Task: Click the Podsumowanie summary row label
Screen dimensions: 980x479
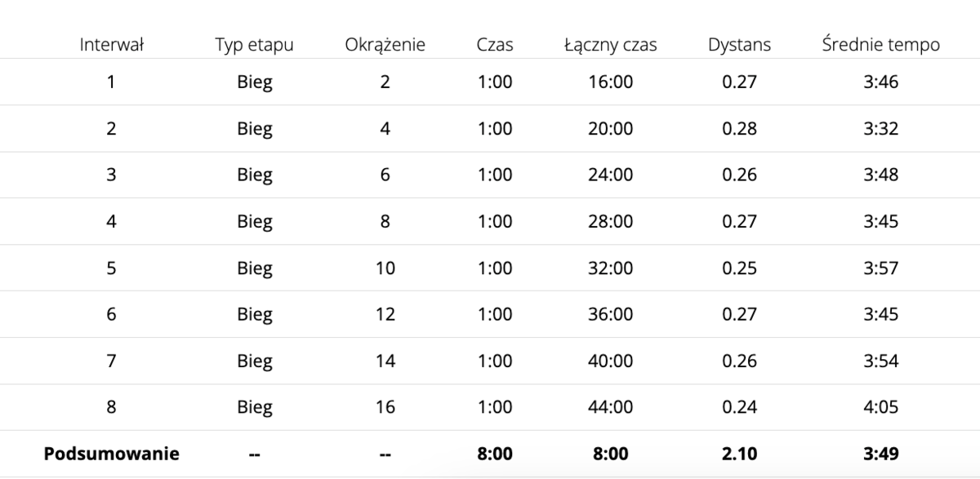Action: pos(111,454)
